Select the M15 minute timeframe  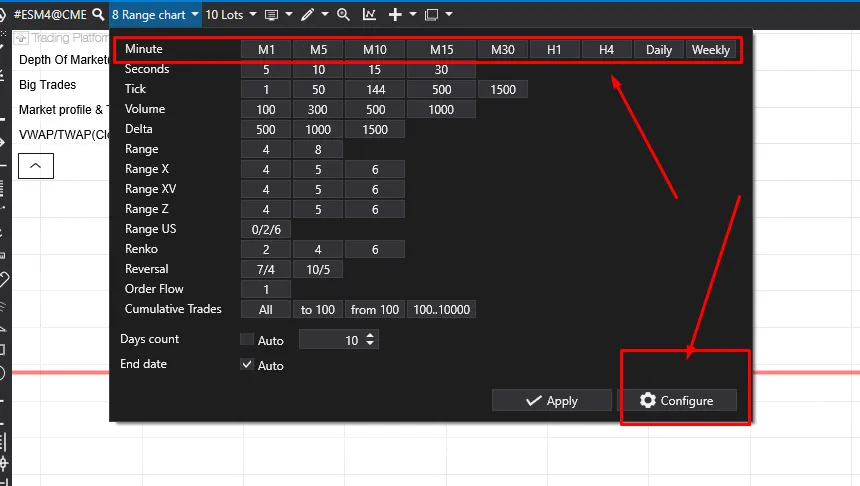tap(442, 50)
